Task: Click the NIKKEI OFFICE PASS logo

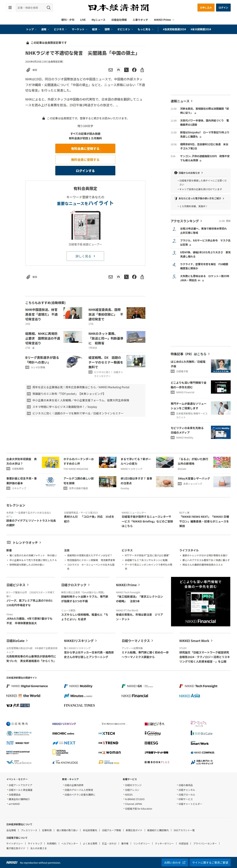Action: tap(109, 762)
